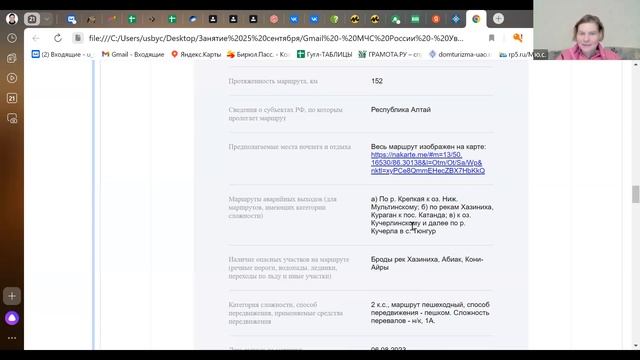
Task: Click the plus button in the left sidebar
Action: [12, 296]
